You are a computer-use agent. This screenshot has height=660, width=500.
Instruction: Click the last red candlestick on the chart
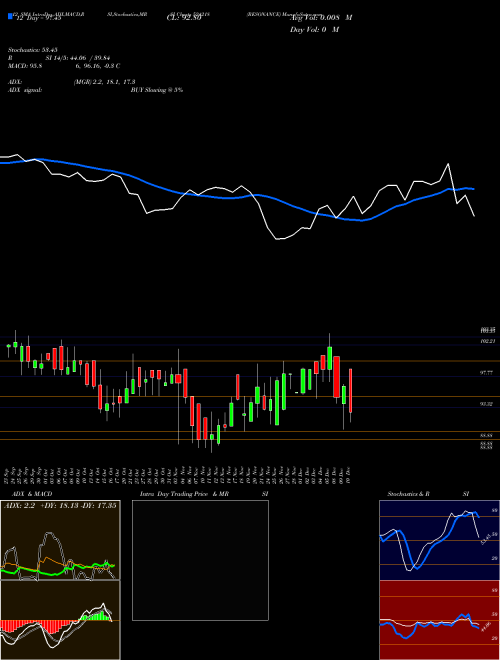pyautogui.click(x=350, y=391)
